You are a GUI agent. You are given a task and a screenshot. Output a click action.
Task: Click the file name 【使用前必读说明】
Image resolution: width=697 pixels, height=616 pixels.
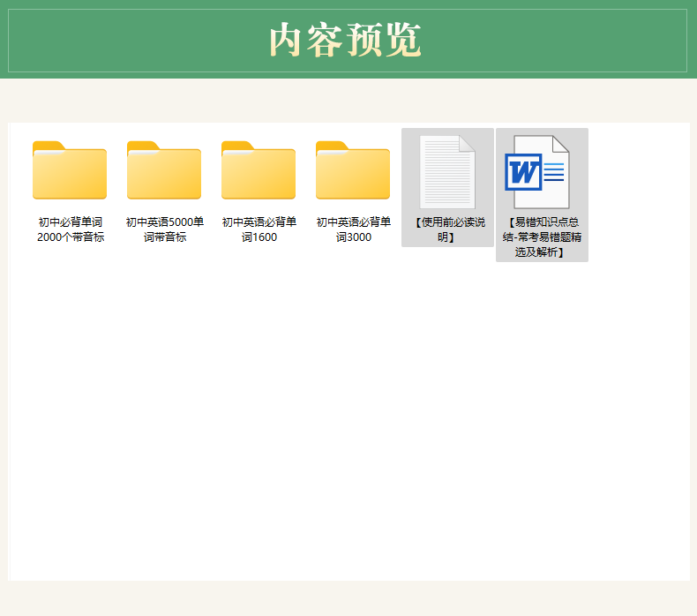tap(448, 229)
